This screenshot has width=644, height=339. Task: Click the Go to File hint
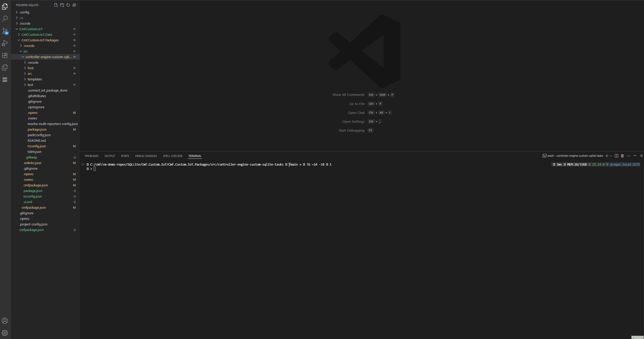[357, 104]
